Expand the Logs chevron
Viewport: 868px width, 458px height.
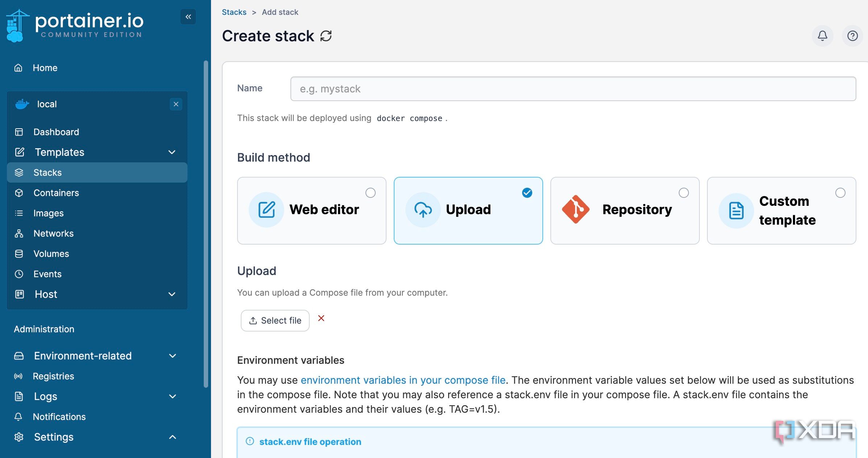[x=173, y=396]
